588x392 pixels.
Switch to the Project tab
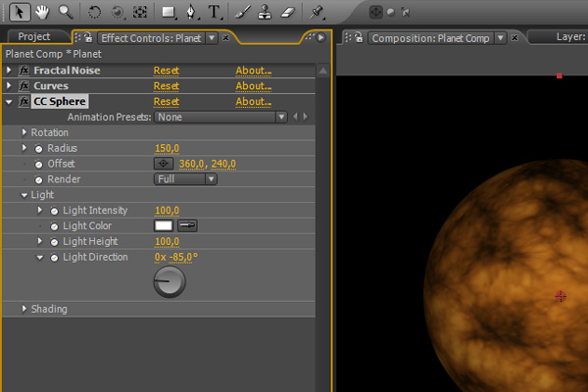33,36
